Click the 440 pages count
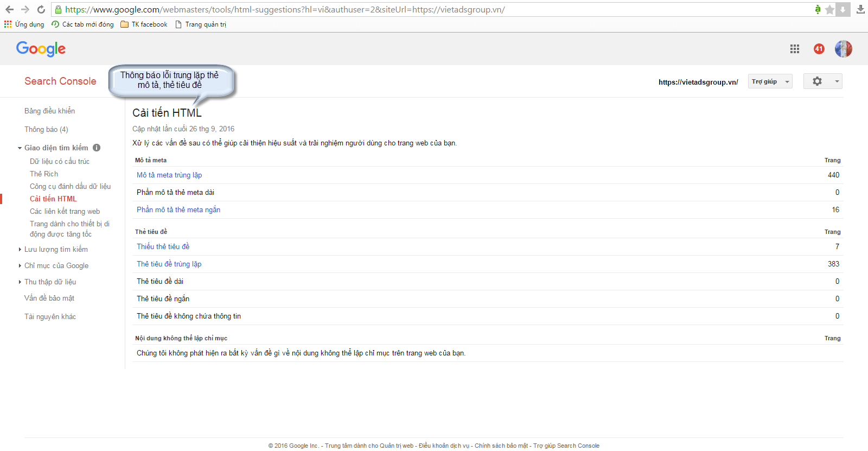This screenshot has width=868, height=451. pyautogui.click(x=833, y=175)
